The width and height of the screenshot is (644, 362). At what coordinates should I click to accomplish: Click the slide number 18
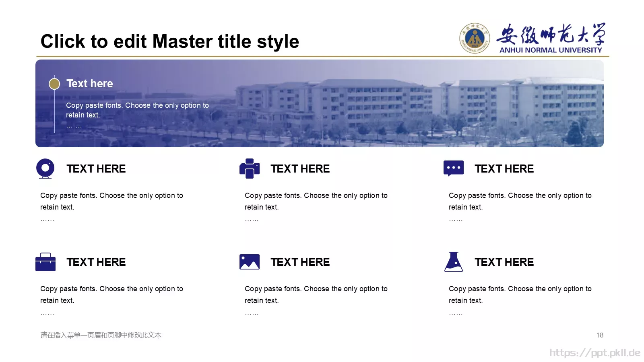point(600,335)
